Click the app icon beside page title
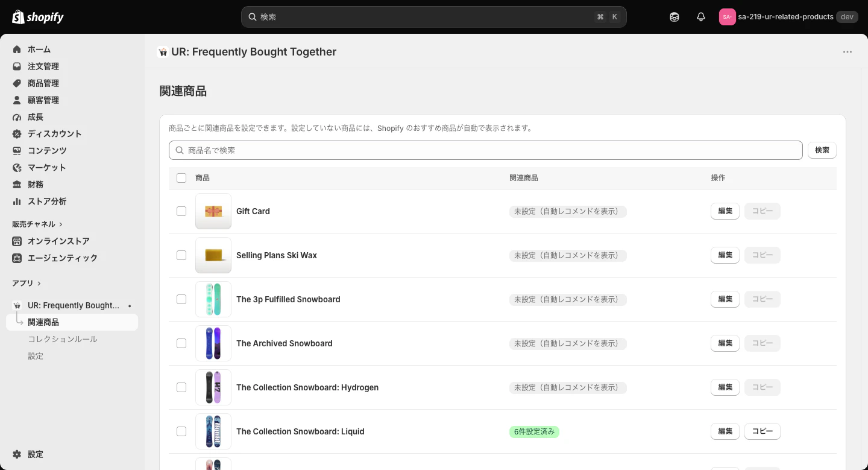868x470 pixels. pyautogui.click(x=162, y=52)
